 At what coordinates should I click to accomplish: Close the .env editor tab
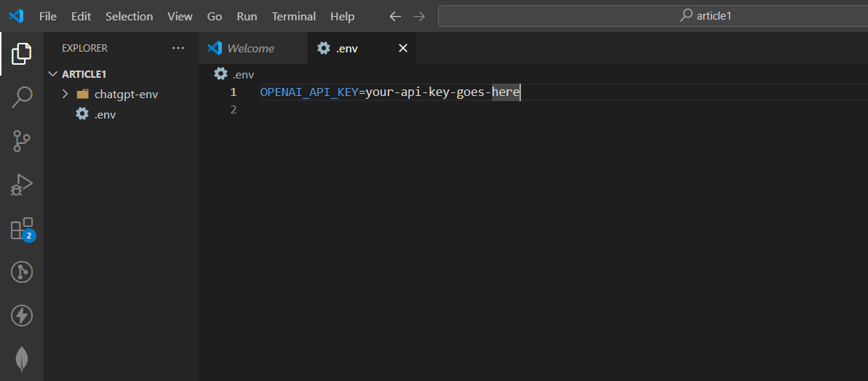(403, 48)
